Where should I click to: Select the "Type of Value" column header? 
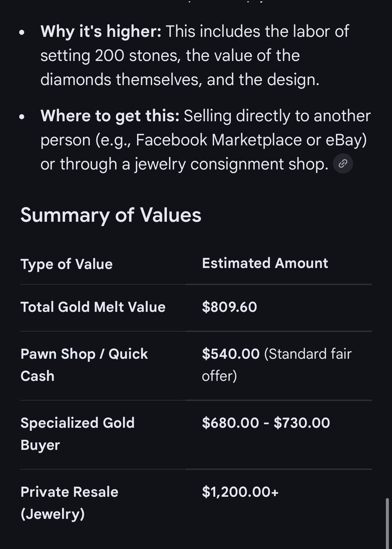tap(66, 264)
